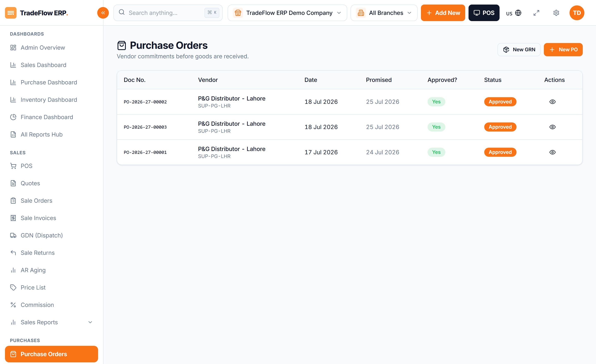Open the All Branches dropdown
The height and width of the screenshot is (364, 596).
(x=384, y=13)
